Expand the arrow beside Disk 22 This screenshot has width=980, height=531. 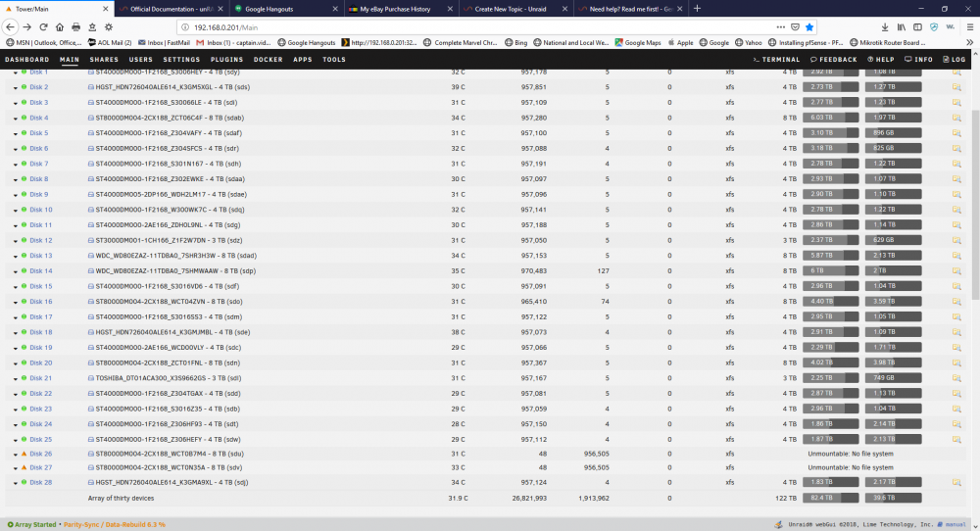click(16, 394)
